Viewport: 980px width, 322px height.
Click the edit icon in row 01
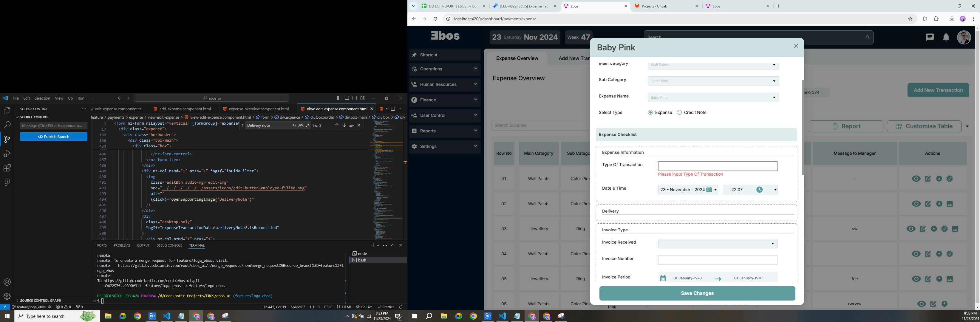(928, 179)
